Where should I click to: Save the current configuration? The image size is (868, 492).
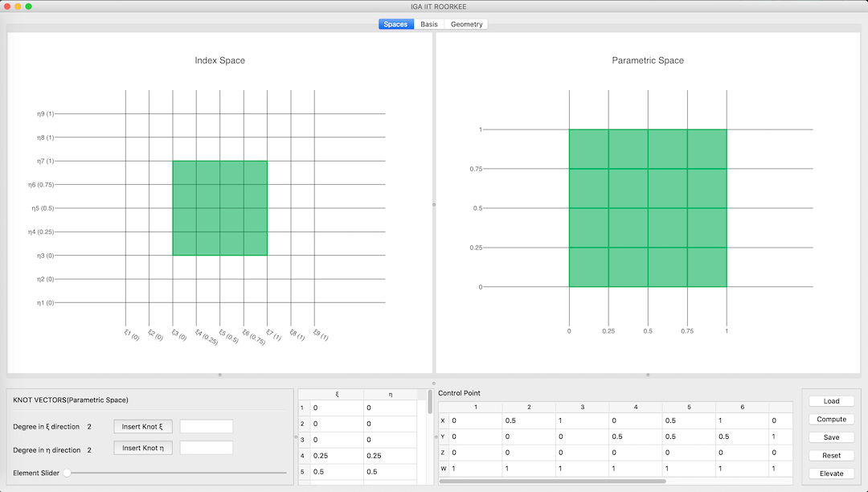click(x=831, y=437)
